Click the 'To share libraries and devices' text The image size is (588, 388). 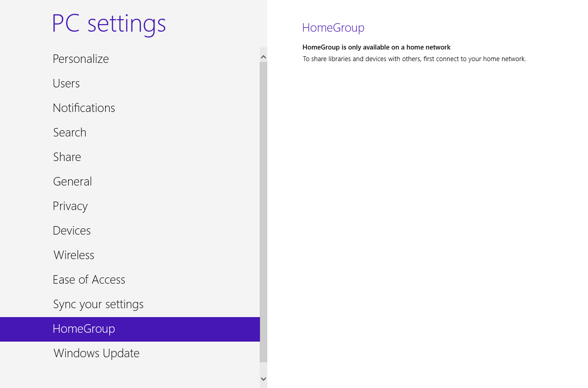pos(414,59)
